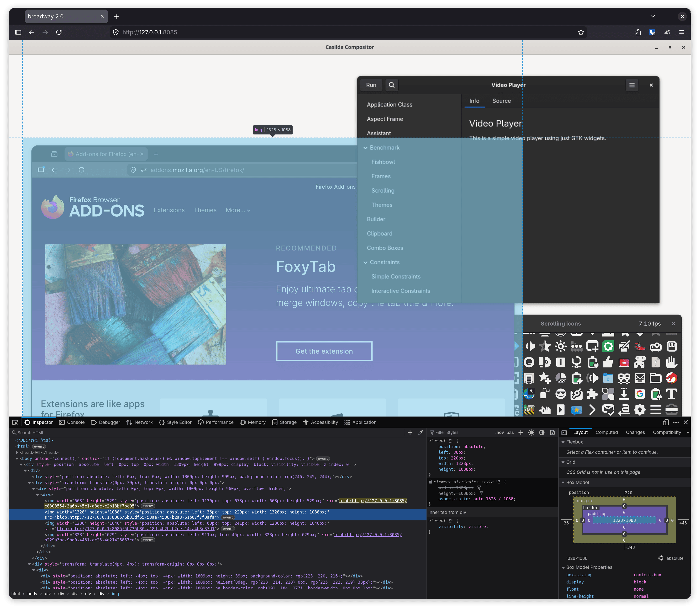Select the img node with width 1280

click(x=217, y=526)
